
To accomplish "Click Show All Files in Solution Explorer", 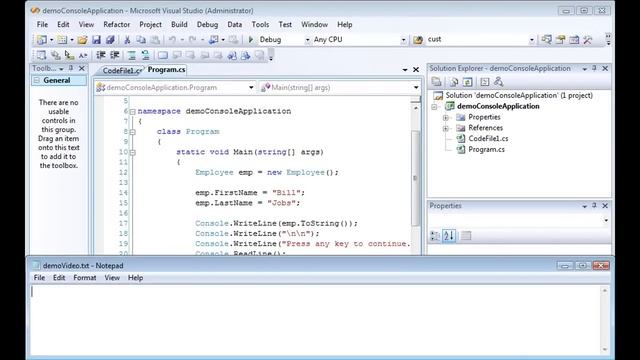I will click(453, 82).
